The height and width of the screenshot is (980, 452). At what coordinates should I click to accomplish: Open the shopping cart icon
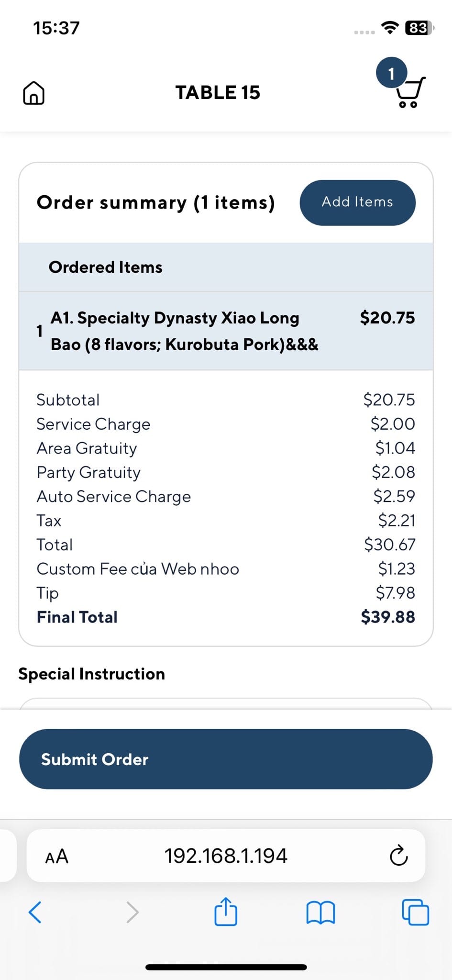[410, 93]
